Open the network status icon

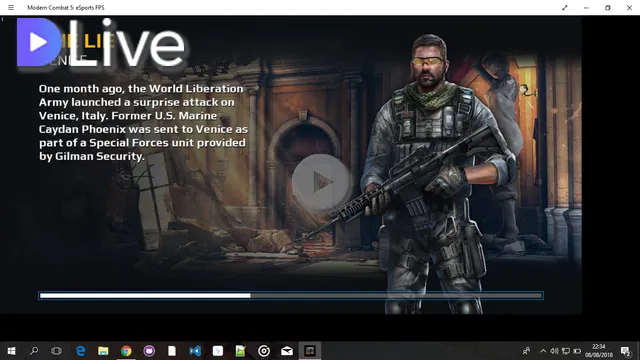tap(566, 351)
